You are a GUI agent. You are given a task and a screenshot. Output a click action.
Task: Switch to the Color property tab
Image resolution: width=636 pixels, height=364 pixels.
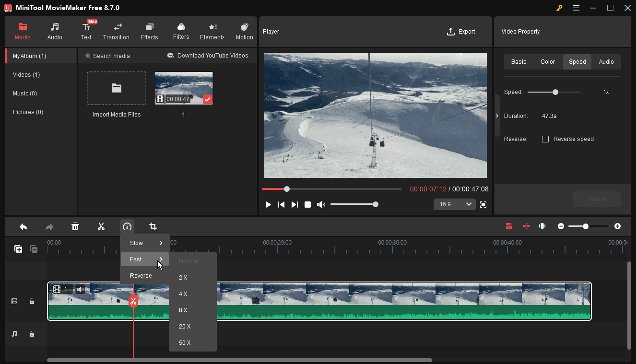tap(548, 62)
